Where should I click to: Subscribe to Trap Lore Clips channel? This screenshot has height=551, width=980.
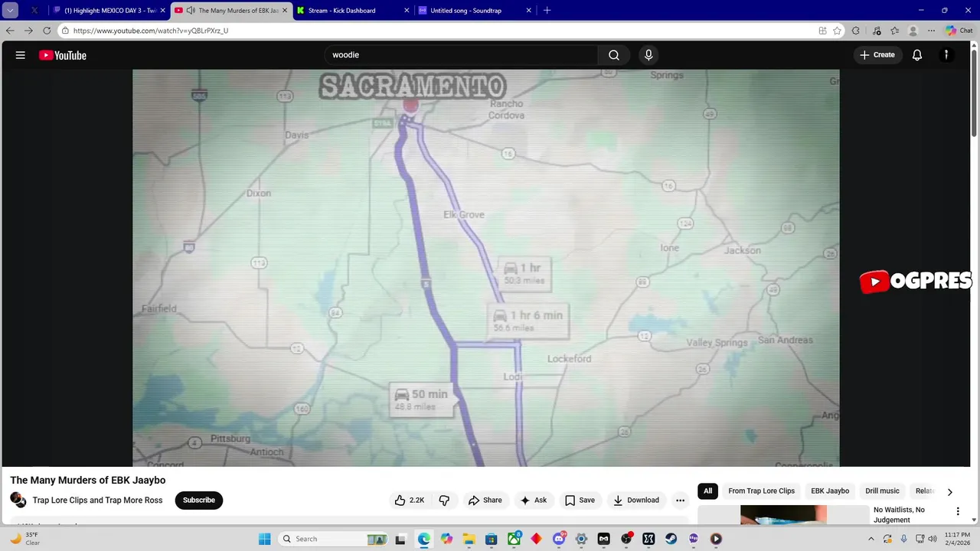(199, 500)
